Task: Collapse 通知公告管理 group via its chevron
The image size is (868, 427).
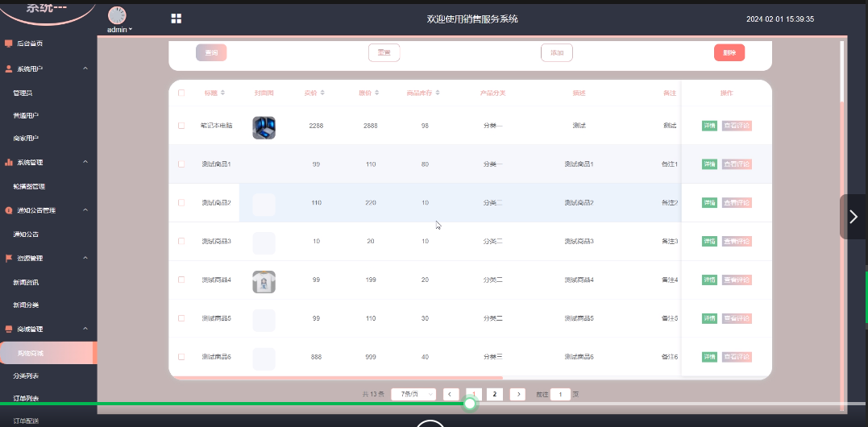Action: click(x=85, y=210)
